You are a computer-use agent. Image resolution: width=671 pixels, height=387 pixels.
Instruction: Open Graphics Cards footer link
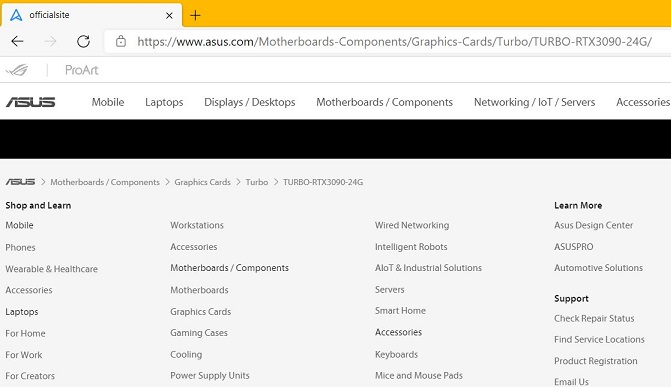[201, 312]
